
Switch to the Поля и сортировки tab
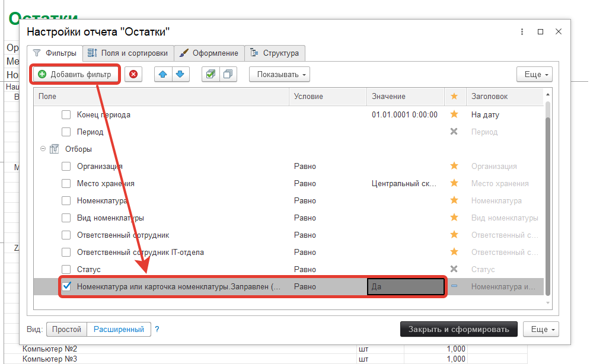click(128, 53)
